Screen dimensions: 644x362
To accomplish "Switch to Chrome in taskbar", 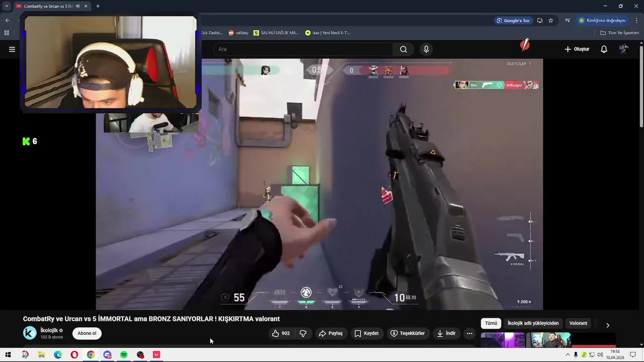I will tap(91, 355).
